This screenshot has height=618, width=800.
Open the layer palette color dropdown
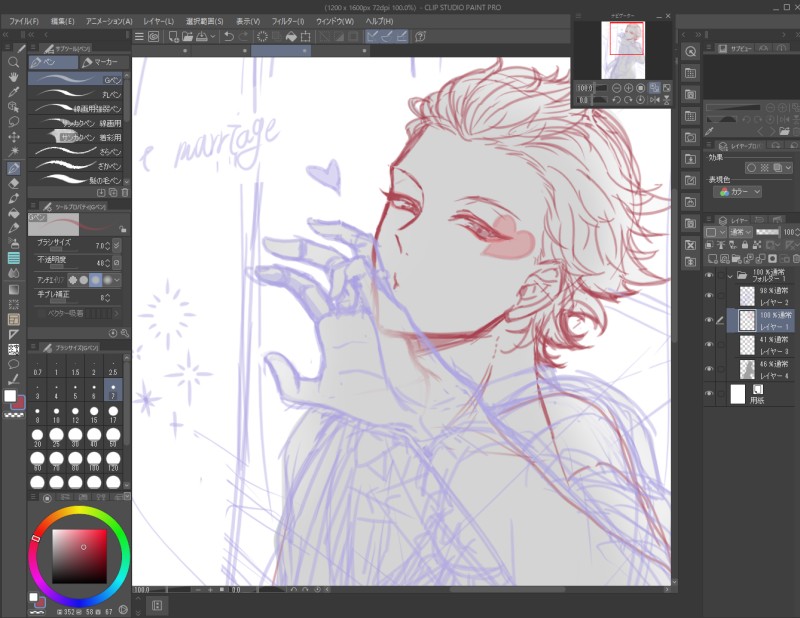click(715, 232)
